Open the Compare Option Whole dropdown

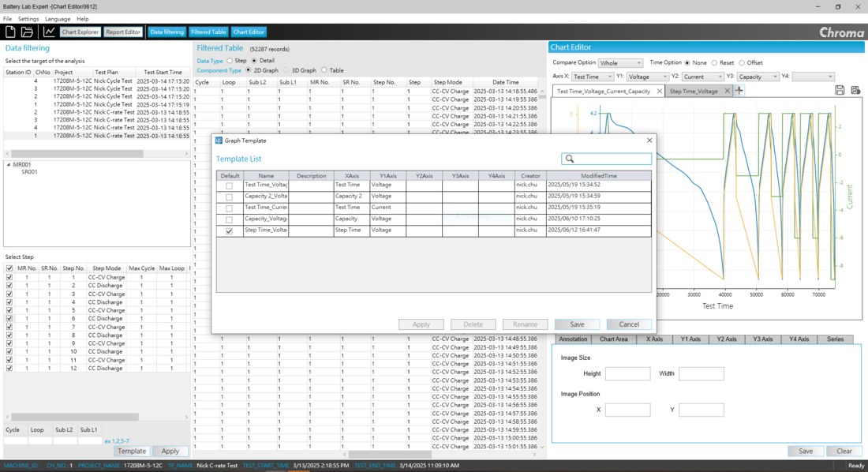pos(620,63)
